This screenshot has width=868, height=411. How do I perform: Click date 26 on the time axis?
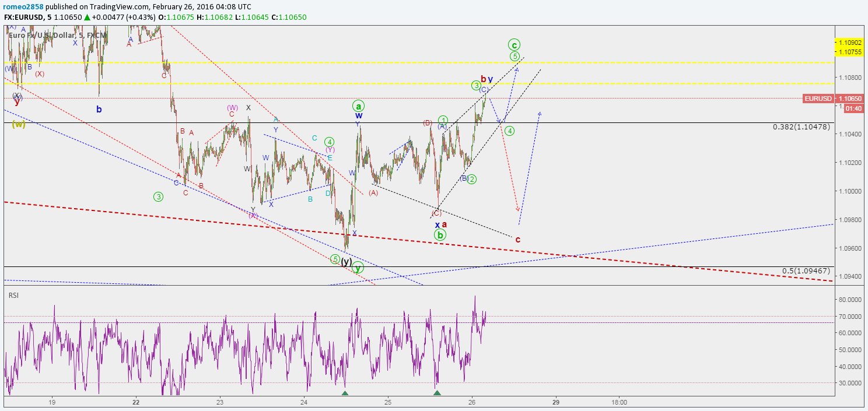473,402
